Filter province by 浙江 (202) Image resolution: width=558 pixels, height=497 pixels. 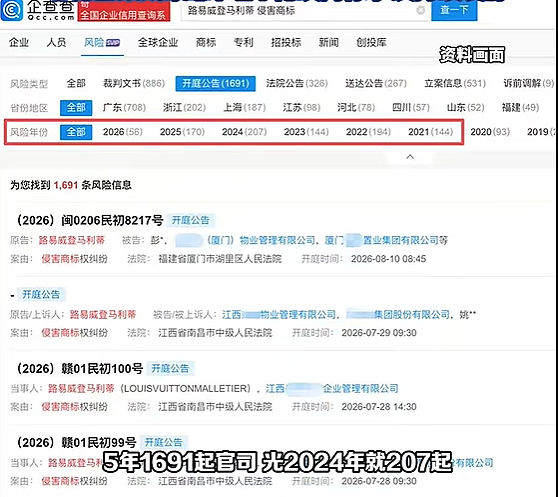(x=184, y=107)
